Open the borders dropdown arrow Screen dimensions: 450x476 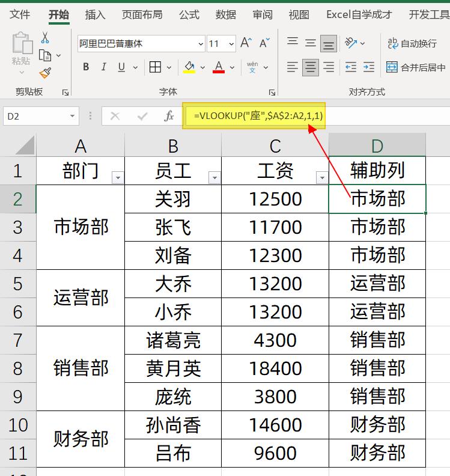coord(169,67)
